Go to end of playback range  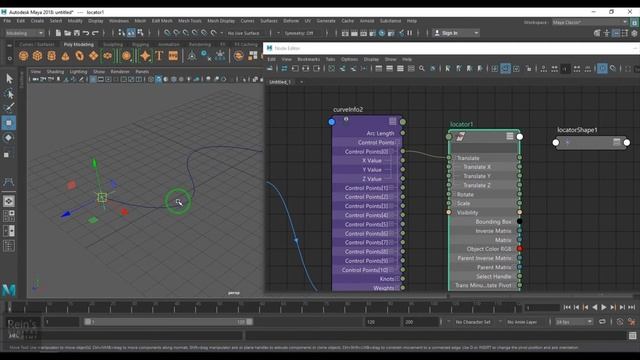point(631,307)
